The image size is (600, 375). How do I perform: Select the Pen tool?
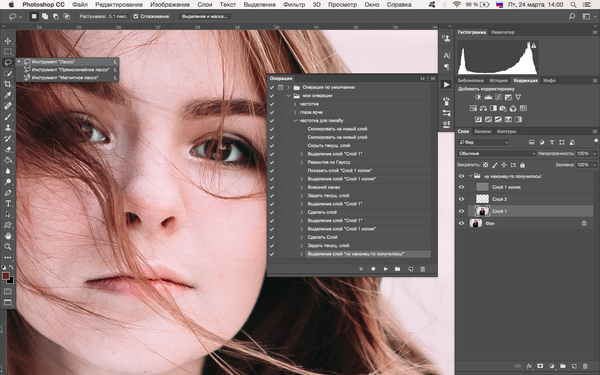8,192
